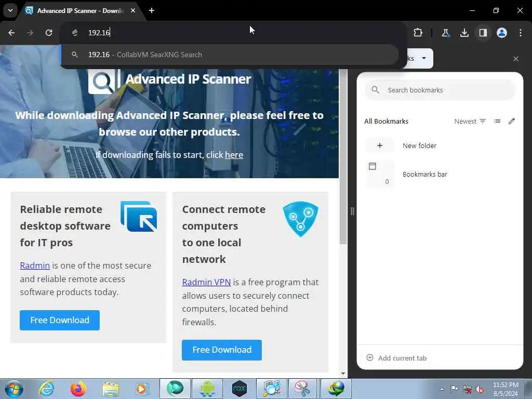Open the profile avatar menu
The width and height of the screenshot is (532, 399).
502,33
